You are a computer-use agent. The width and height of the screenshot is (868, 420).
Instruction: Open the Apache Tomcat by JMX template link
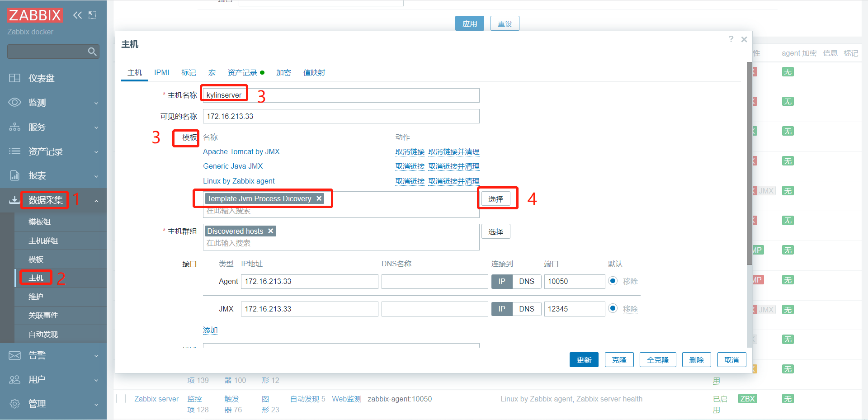(241, 151)
